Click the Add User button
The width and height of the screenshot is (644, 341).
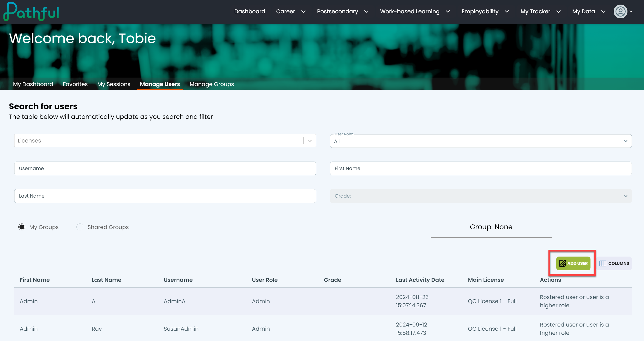573,263
